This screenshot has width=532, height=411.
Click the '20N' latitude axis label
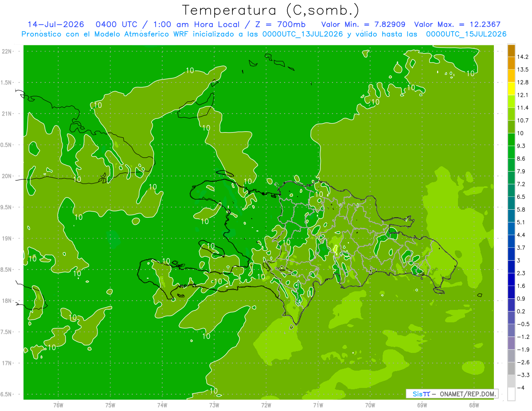(x=7, y=176)
